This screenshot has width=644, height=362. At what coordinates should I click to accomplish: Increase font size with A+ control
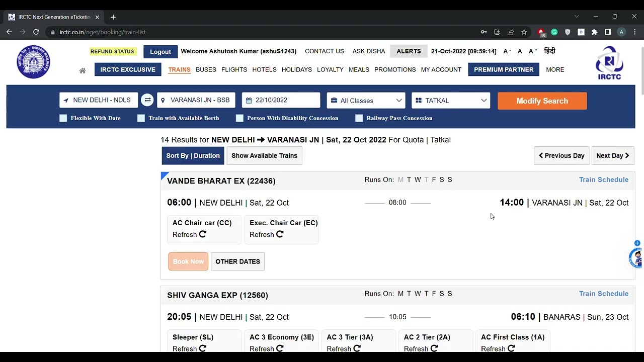point(533,51)
